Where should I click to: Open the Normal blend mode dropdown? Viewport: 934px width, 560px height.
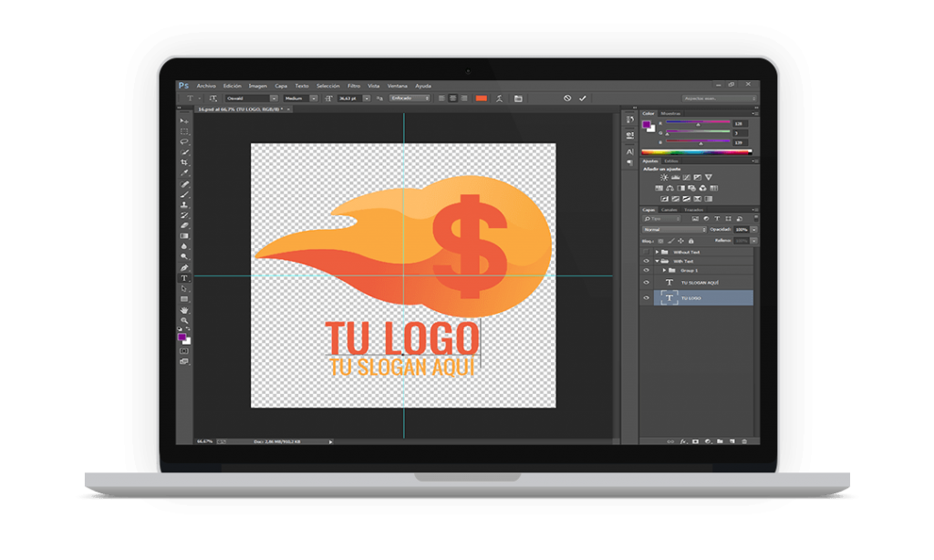674,229
